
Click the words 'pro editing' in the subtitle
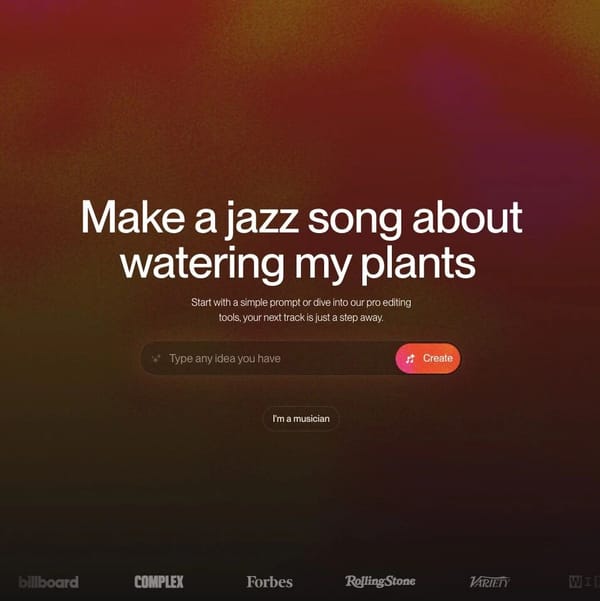pos(389,302)
